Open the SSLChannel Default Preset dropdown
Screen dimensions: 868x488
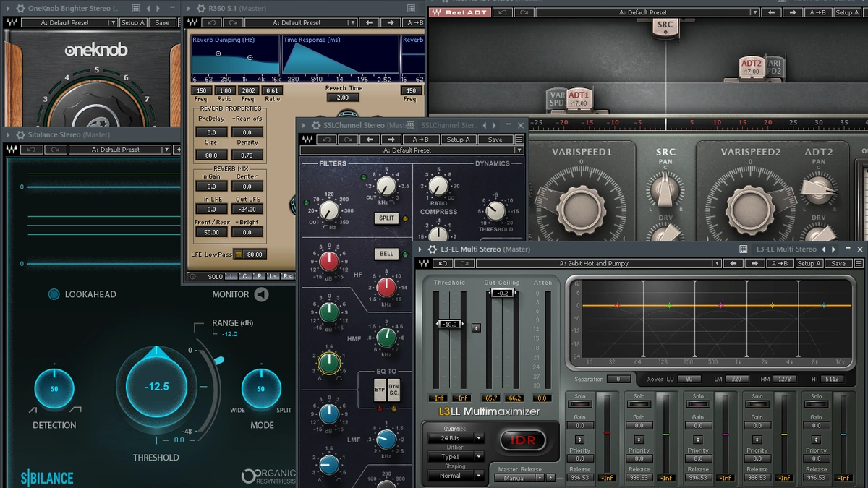pyautogui.click(x=412, y=150)
